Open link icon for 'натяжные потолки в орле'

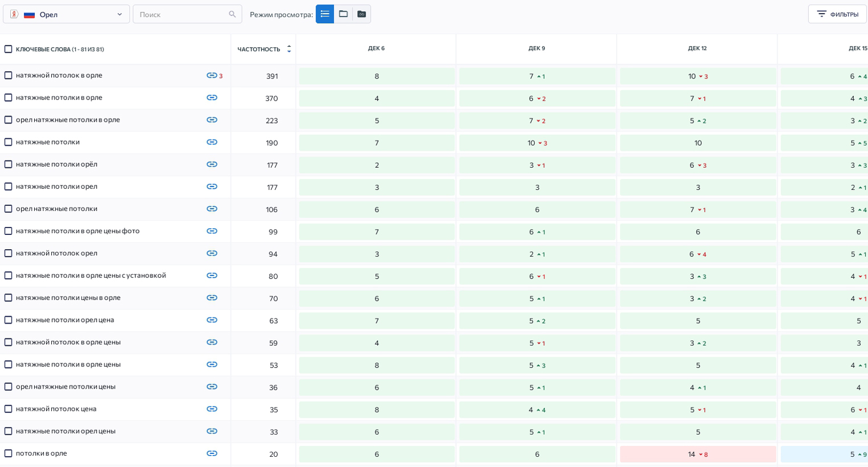point(212,97)
